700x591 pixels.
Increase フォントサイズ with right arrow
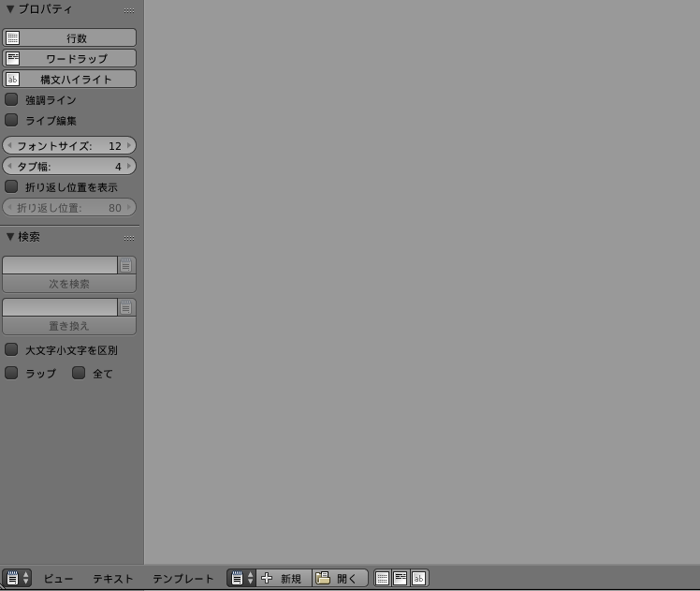click(129, 145)
